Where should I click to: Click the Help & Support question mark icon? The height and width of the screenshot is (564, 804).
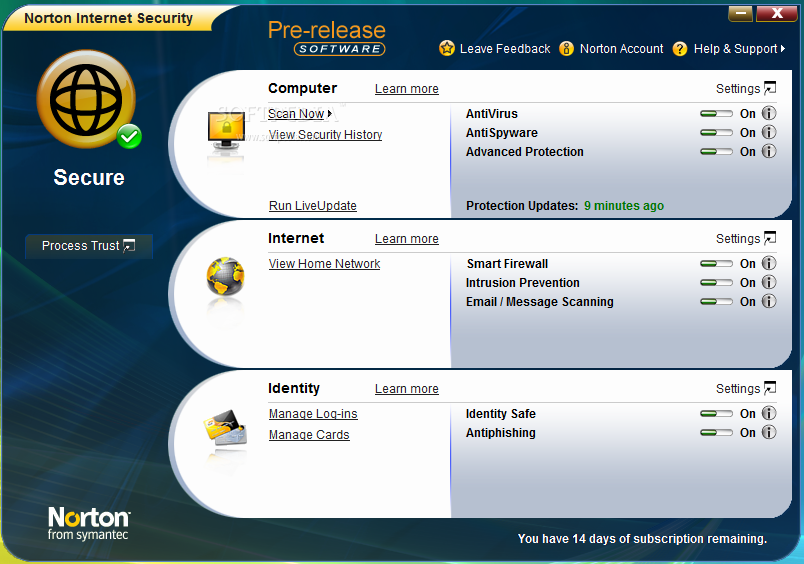680,49
